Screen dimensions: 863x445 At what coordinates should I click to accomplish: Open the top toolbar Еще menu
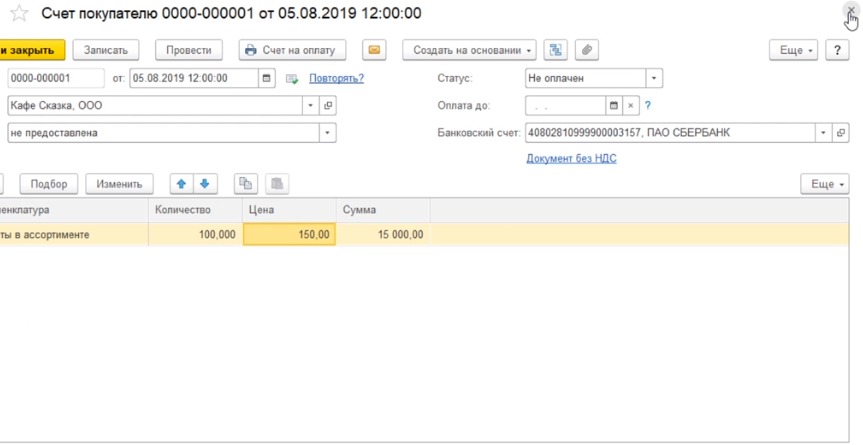pos(796,50)
